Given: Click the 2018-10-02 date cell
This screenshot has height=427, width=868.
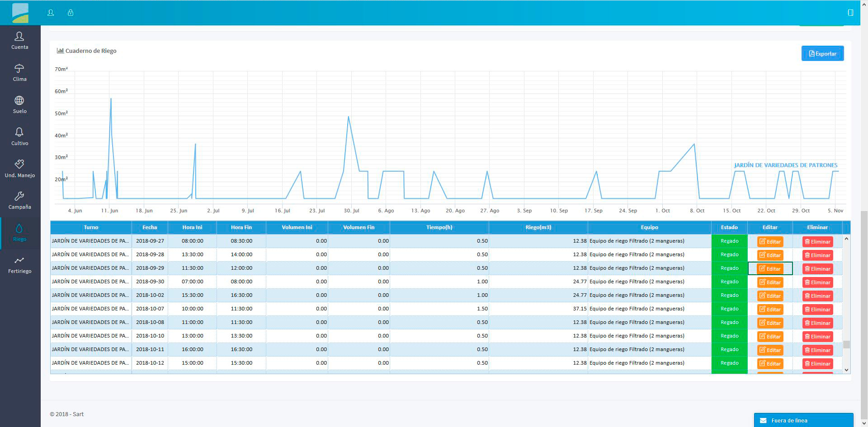Looking at the screenshot, I should point(150,295).
